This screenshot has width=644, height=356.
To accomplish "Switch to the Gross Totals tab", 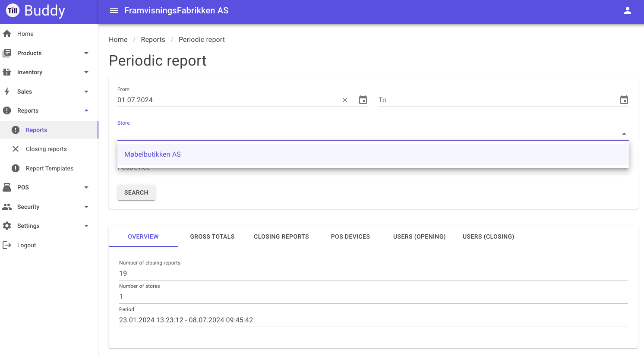I will (212, 236).
